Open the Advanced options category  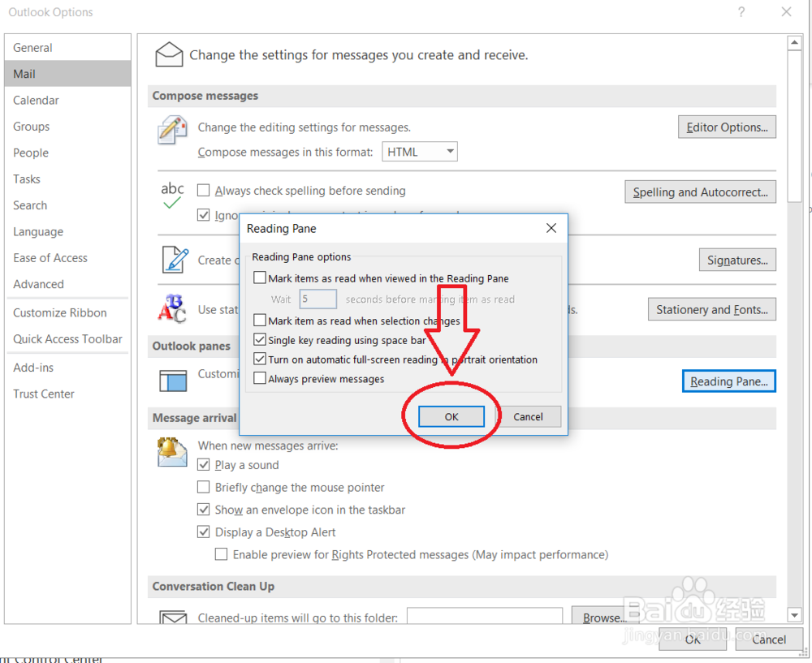(x=68, y=284)
